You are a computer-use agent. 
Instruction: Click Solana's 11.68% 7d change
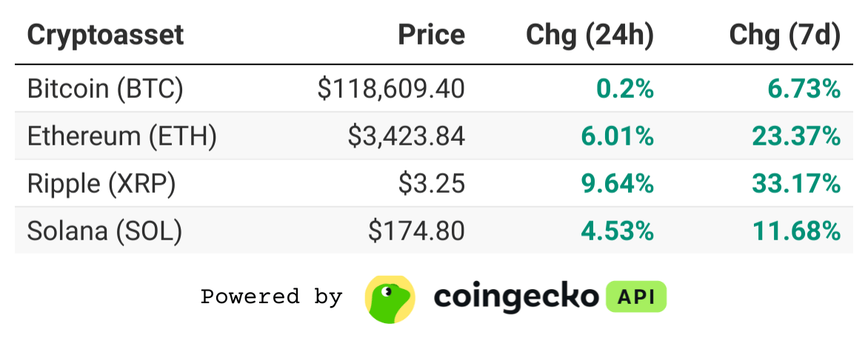point(797,231)
